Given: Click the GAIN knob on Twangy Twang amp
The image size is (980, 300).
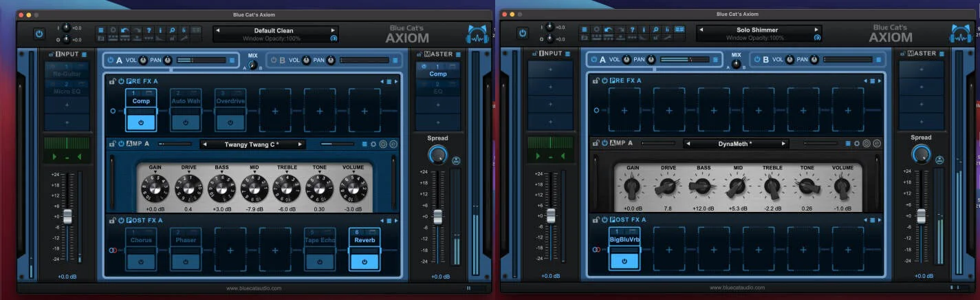Looking at the screenshot, I should pyautogui.click(x=155, y=189).
